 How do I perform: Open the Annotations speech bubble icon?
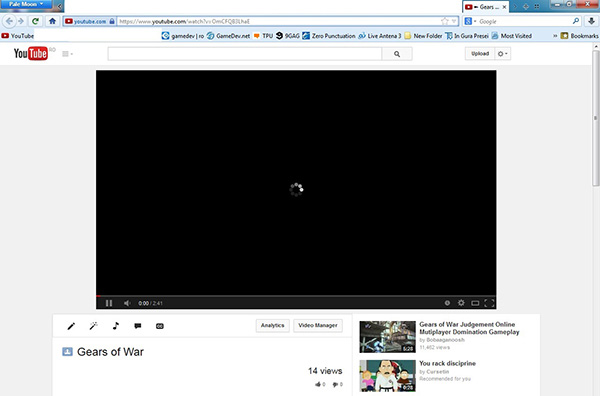[x=138, y=326]
